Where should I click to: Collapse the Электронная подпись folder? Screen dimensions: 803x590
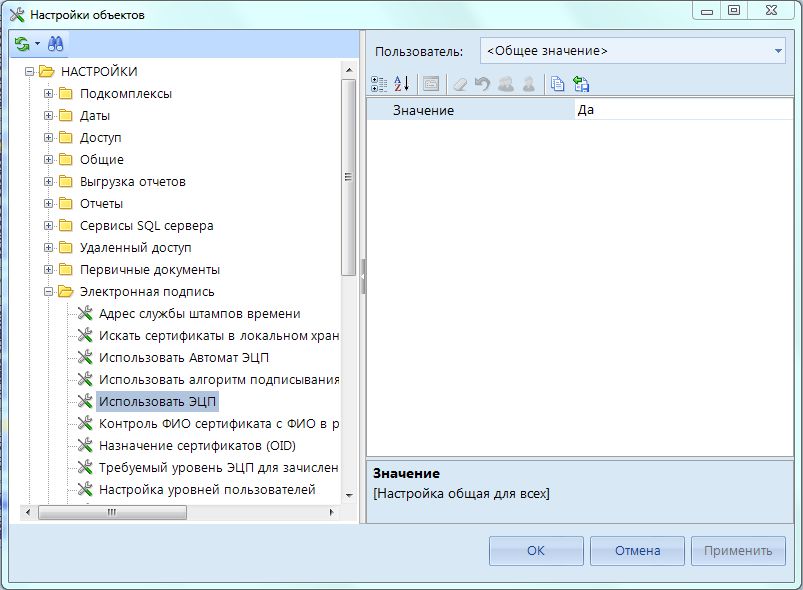(x=48, y=292)
